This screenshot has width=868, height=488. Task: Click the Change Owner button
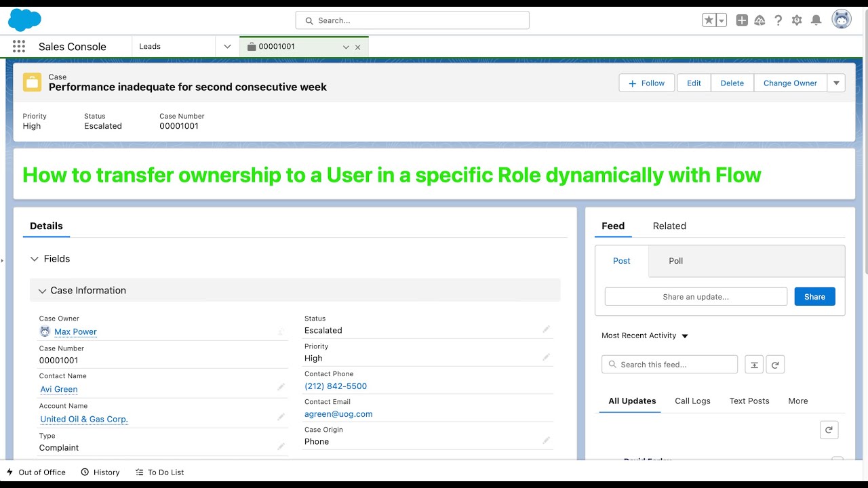pos(790,83)
